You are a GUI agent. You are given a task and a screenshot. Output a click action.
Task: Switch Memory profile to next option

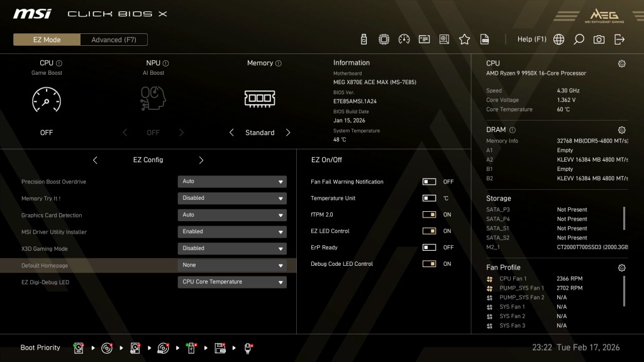288,133
